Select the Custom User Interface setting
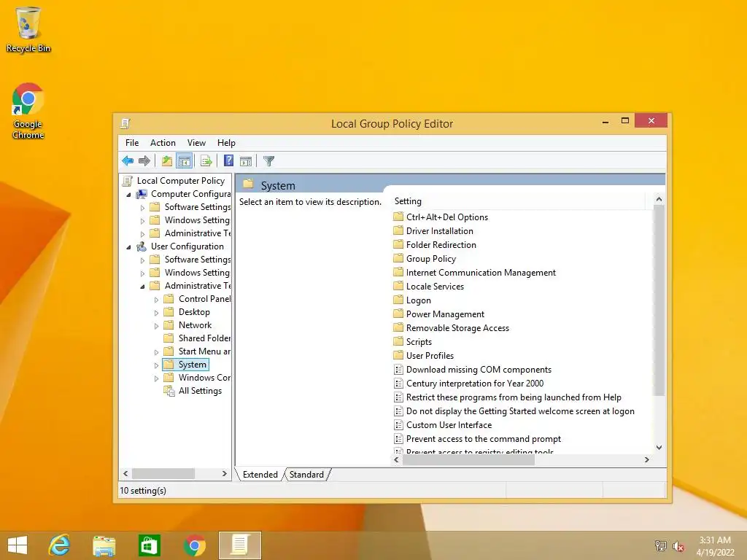The image size is (747, 560). (443, 425)
